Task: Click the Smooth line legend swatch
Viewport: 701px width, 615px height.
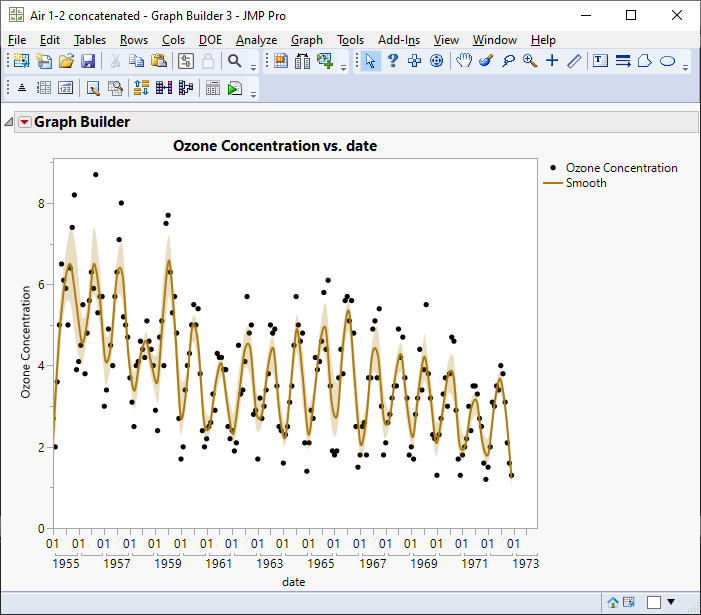Action: (551, 183)
